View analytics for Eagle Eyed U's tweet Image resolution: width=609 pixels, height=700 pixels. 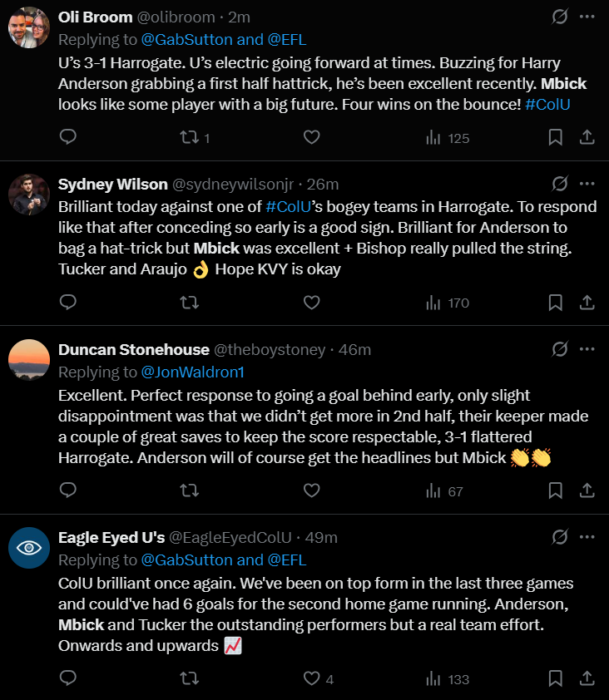click(x=448, y=679)
